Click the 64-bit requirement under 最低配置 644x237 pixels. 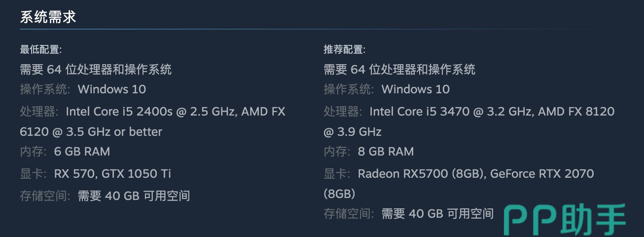click(x=96, y=69)
